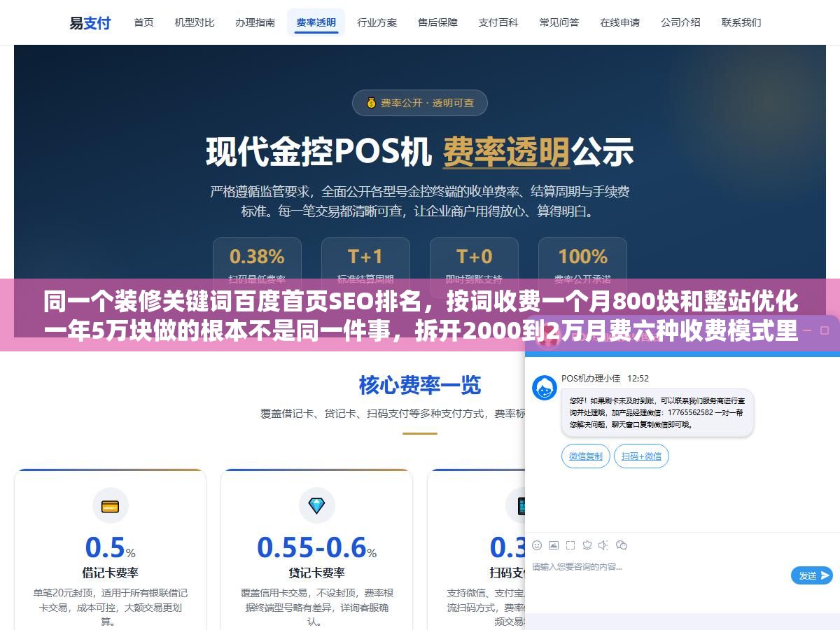Toggle the chat sound speaker icon
840x630 pixels.
coord(604,545)
